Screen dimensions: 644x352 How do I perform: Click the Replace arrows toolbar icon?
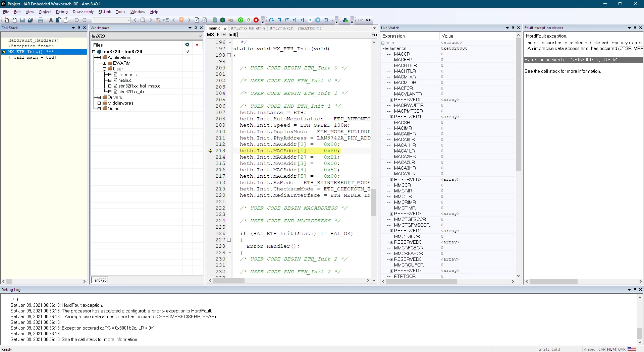coord(158,20)
